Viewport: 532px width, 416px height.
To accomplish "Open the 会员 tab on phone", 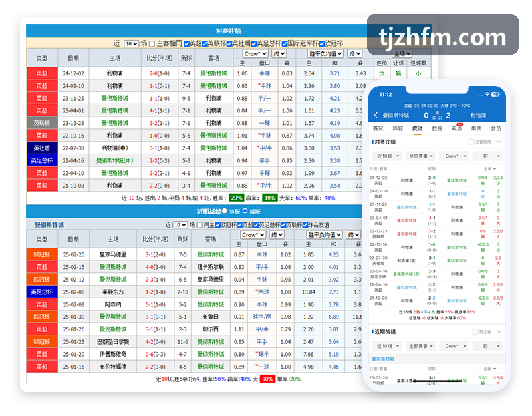I will [496, 128].
